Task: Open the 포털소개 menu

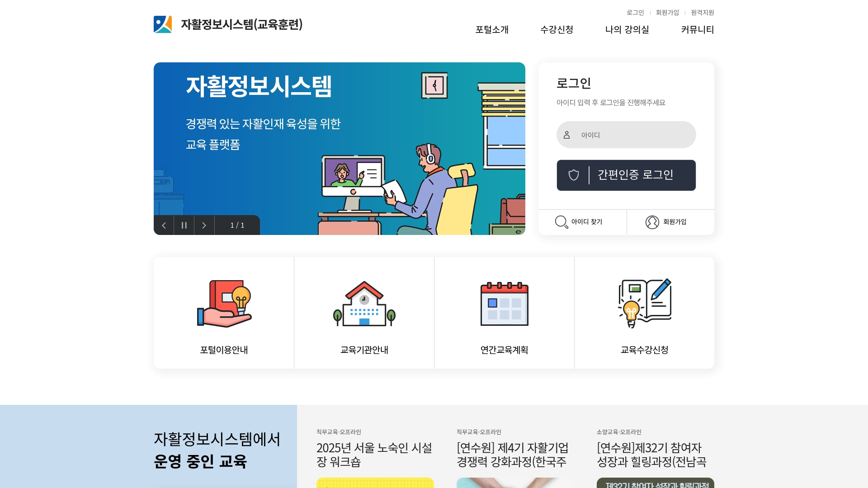Action: coord(492,30)
